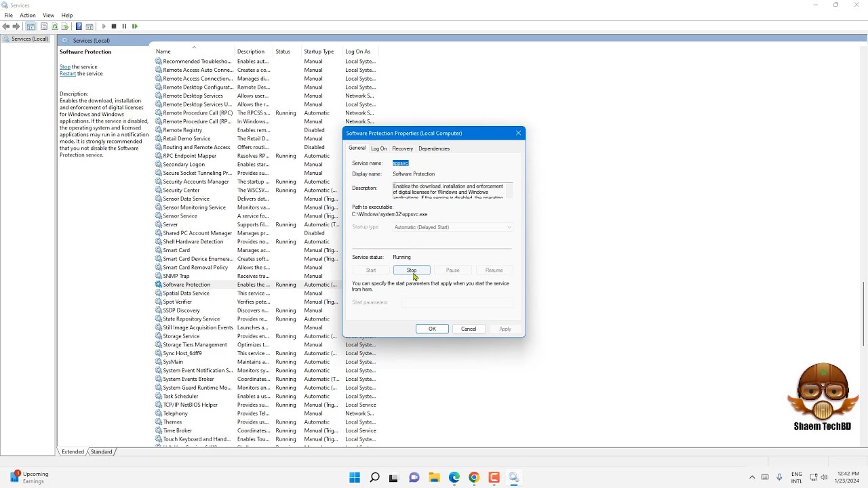Open the Windows Start button

point(355,478)
